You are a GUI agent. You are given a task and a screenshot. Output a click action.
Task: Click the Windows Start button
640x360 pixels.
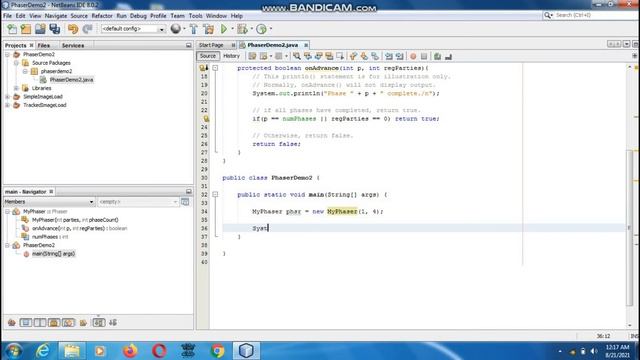point(14,351)
